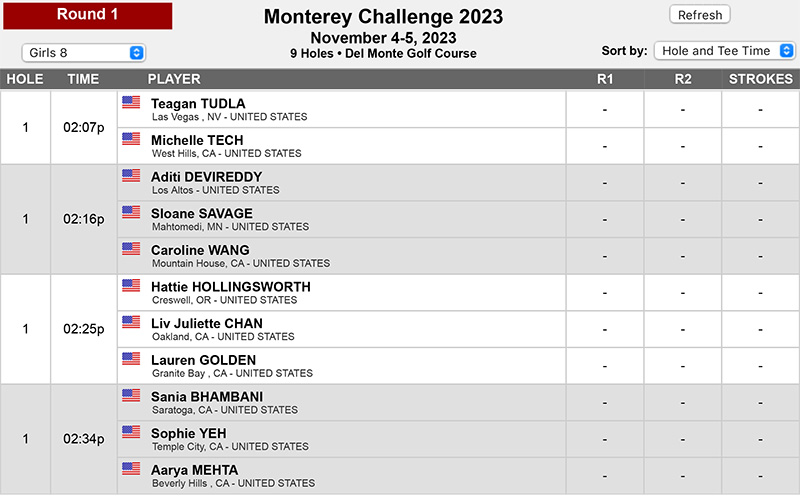Click the flag beside Lauren GOLDEN
This screenshot has height=497, width=800.
(x=131, y=359)
